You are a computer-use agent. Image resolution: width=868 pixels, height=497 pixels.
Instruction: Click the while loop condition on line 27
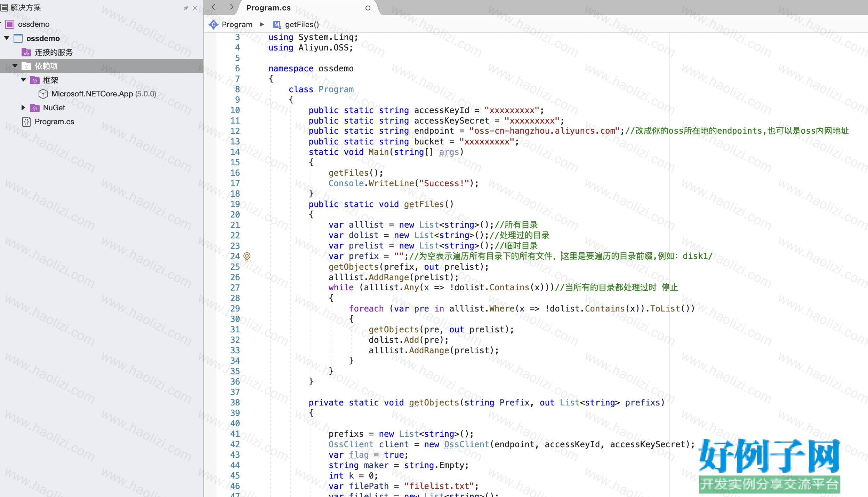pos(457,287)
